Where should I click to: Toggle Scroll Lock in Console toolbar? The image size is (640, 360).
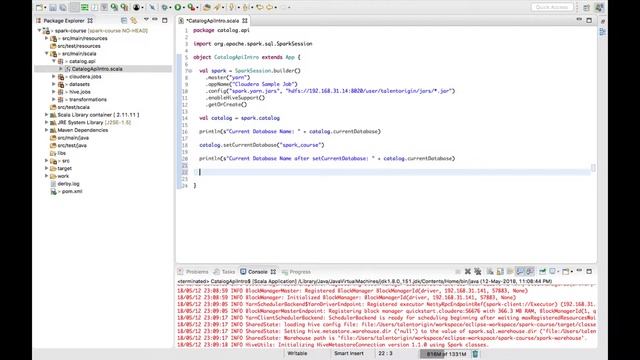coord(500,271)
